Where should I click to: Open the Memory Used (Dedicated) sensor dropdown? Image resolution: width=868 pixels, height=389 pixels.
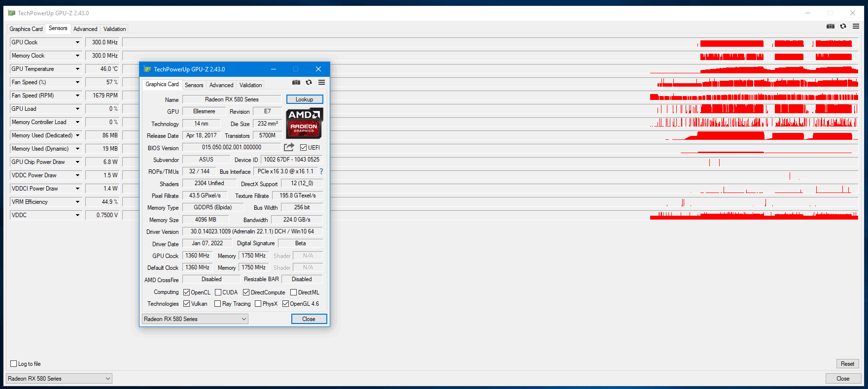77,135
